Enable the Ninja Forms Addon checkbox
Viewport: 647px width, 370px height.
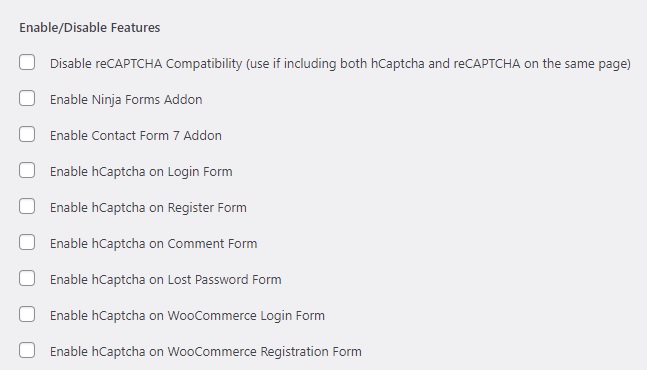27,99
